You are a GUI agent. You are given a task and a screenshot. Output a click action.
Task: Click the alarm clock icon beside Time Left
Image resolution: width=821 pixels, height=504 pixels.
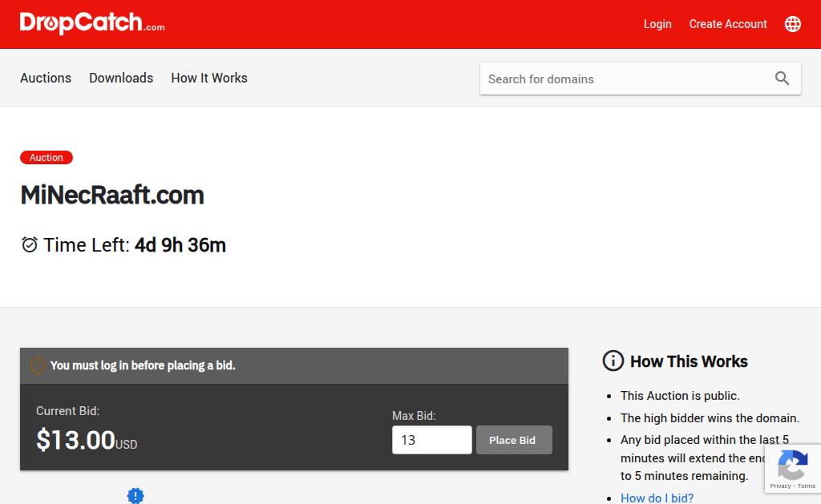tap(30, 244)
